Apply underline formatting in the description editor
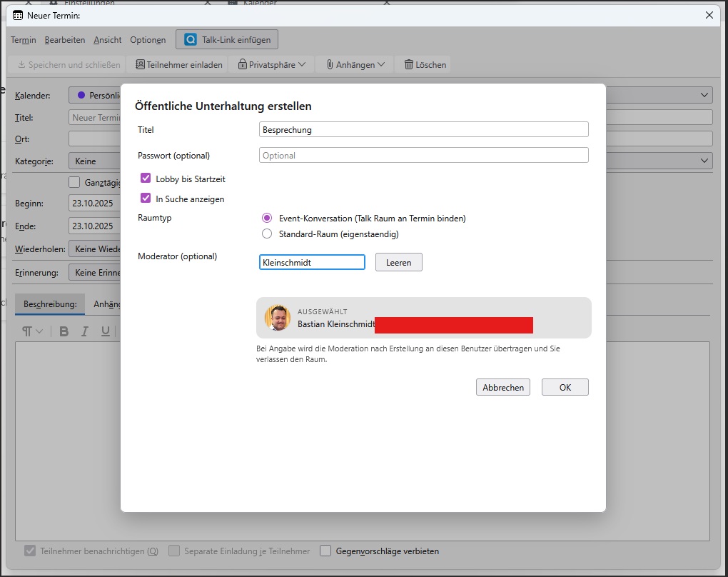 pyautogui.click(x=104, y=331)
